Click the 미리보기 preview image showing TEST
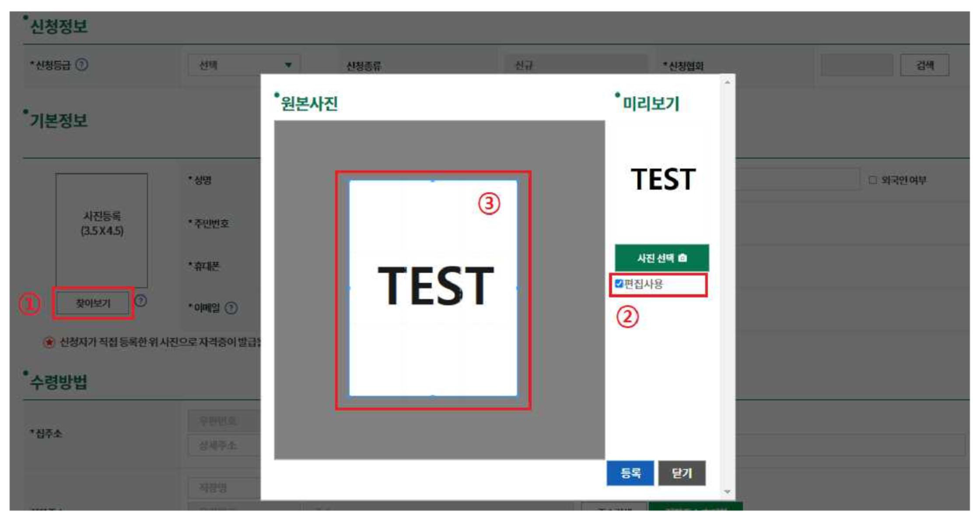The image size is (980, 522). pos(663,180)
